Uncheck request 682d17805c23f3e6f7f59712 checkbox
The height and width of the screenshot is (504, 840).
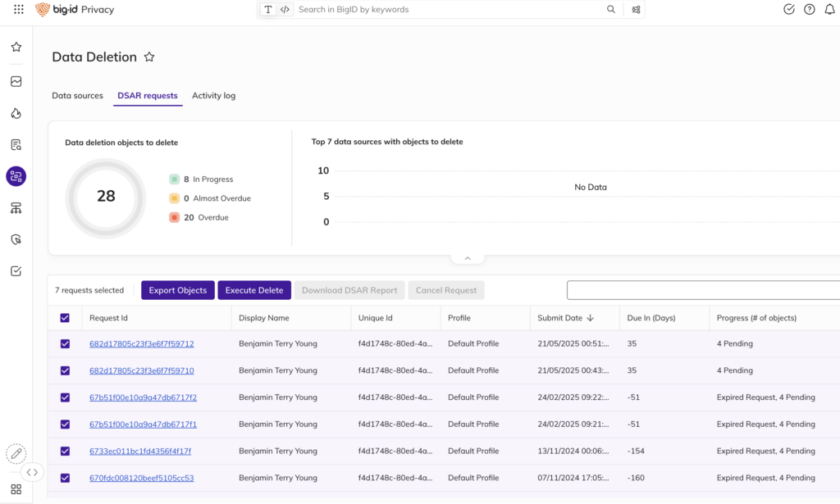pyautogui.click(x=65, y=344)
